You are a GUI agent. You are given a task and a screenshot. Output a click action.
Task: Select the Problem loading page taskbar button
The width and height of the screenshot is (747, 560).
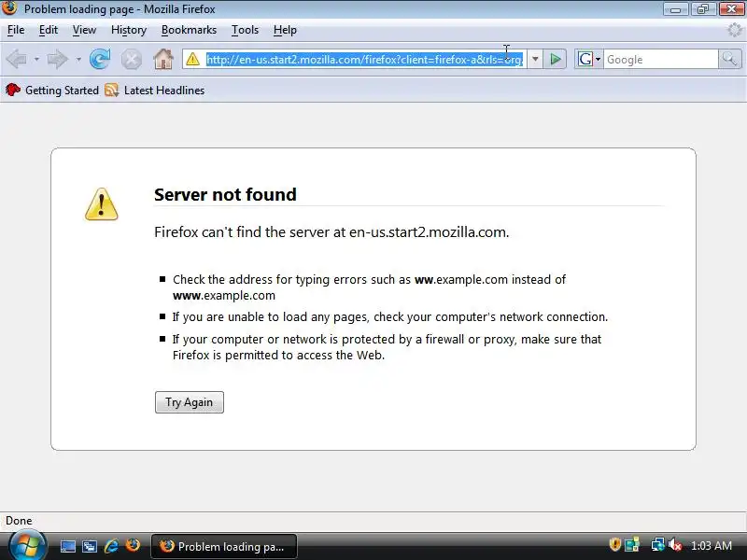pyautogui.click(x=224, y=546)
